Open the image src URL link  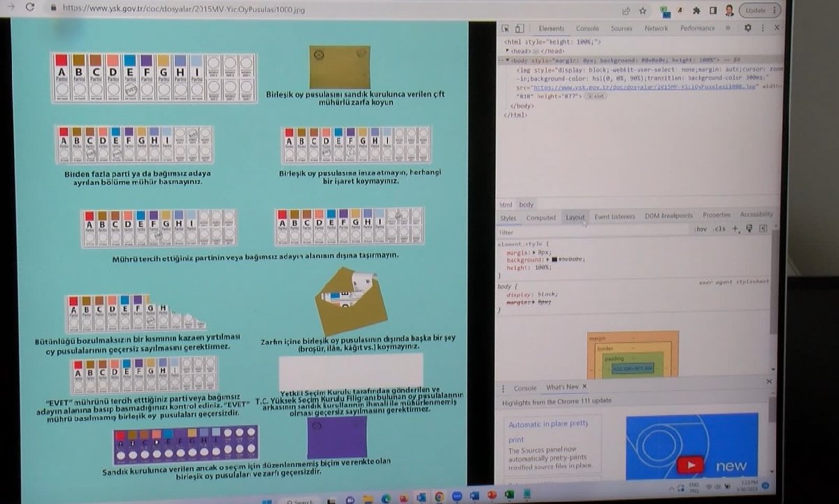tap(643, 87)
